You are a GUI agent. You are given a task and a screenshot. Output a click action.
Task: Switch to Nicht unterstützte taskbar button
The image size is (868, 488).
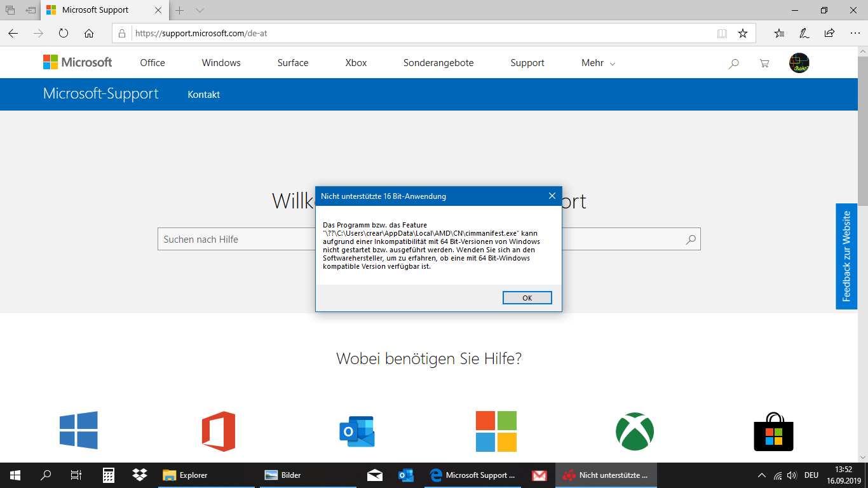(606, 475)
